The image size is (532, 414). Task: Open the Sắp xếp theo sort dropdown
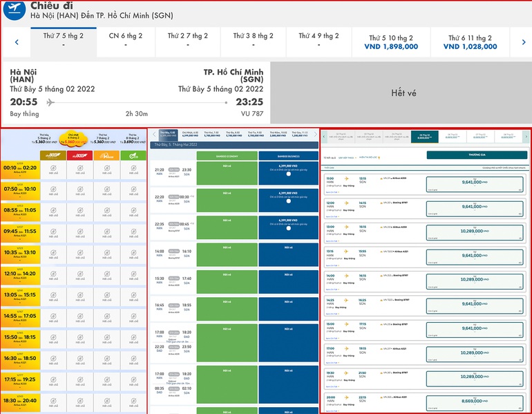pos(347,158)
